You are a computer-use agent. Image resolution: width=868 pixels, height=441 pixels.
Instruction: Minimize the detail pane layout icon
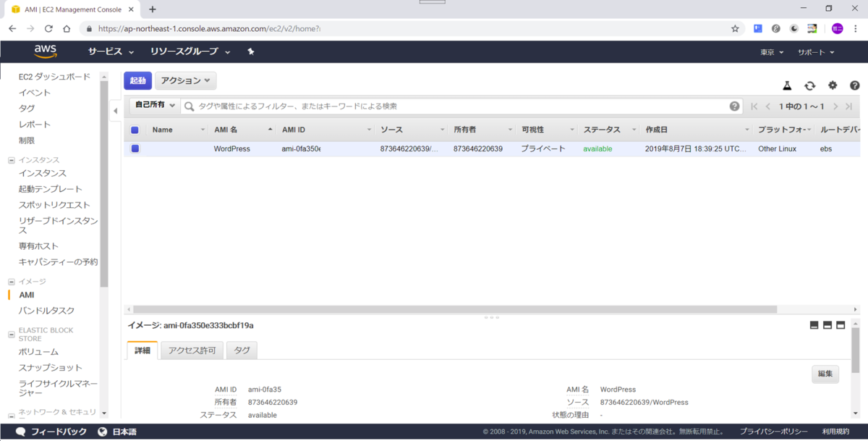tap(813, 324)
